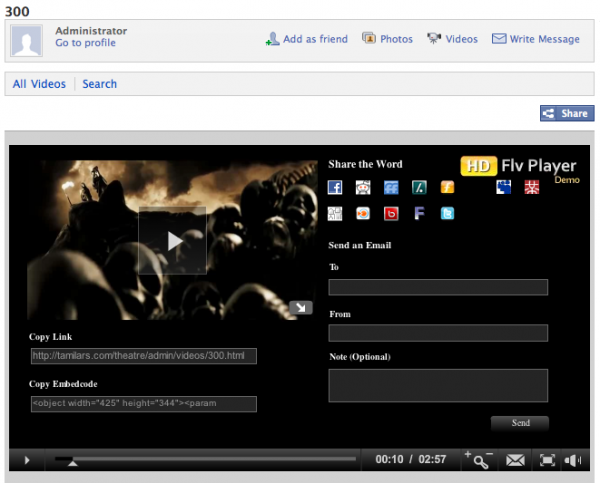Click the purple F share icon

tap(419, 214)
